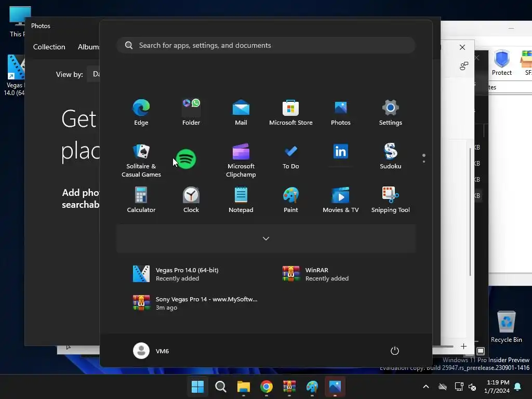
Task: Select the Recycle Bin desktop icon
Action: pos(506,327)
